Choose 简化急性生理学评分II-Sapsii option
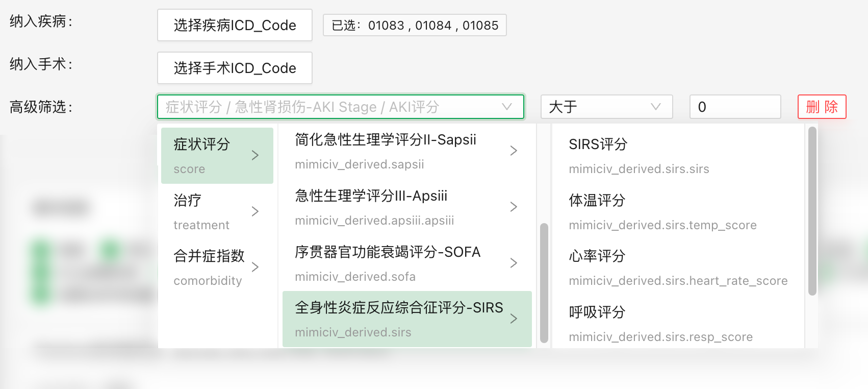868x389 pixels. pyautogui.click(x=386, y=151)
